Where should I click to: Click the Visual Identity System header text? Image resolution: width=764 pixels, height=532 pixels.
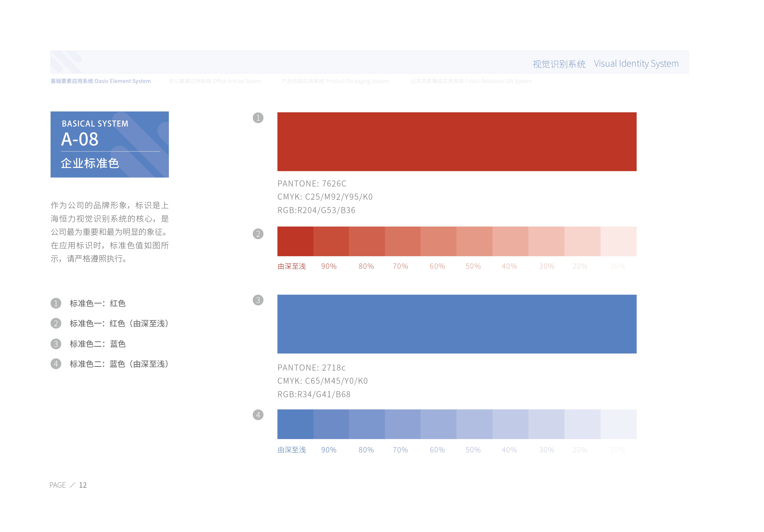(636, 64)
